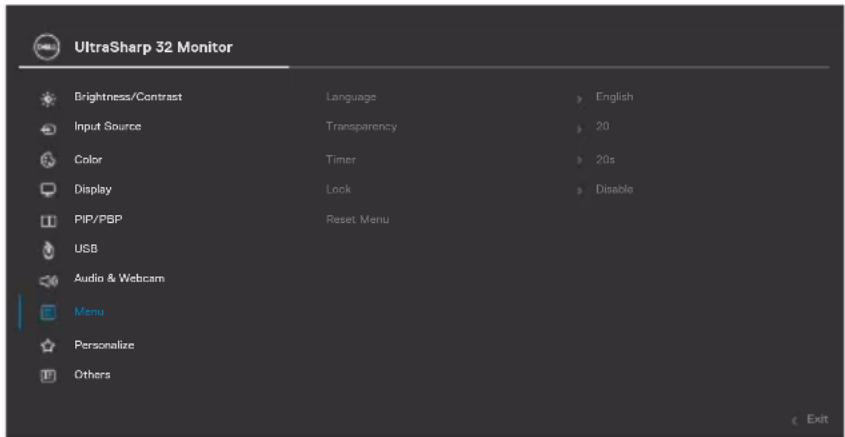The width and height of the screenshot is (845, 437).
Task: Click the back chevron beside Exit
Action: tap(795, 420)
